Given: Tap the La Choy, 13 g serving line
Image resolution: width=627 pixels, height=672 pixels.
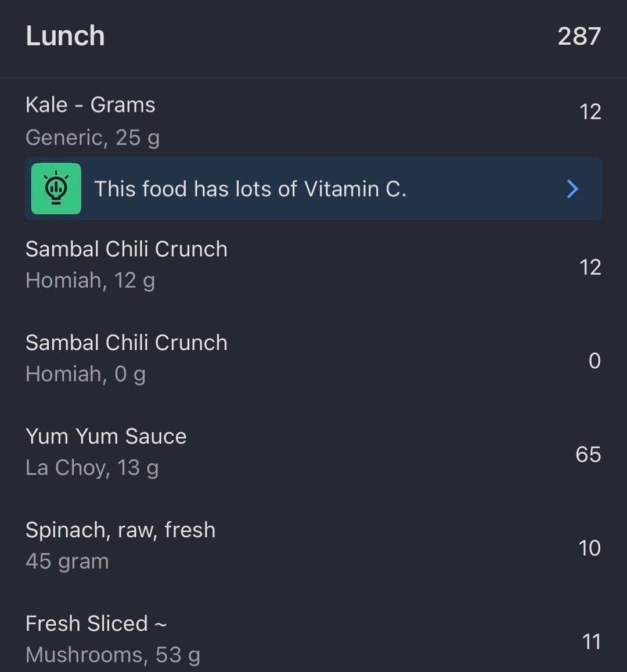Looking at the screenshot, I should coord(92,468).
